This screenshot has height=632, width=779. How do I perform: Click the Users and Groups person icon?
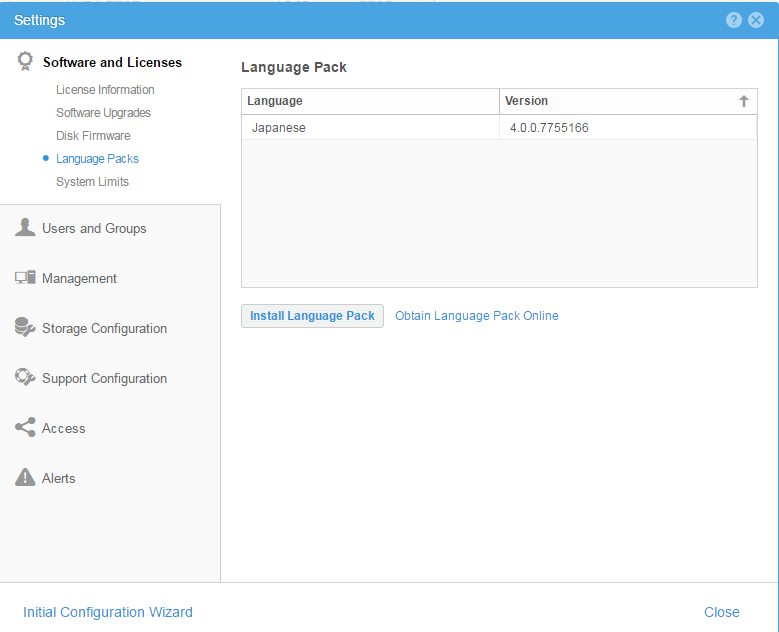tap(25, 228)
